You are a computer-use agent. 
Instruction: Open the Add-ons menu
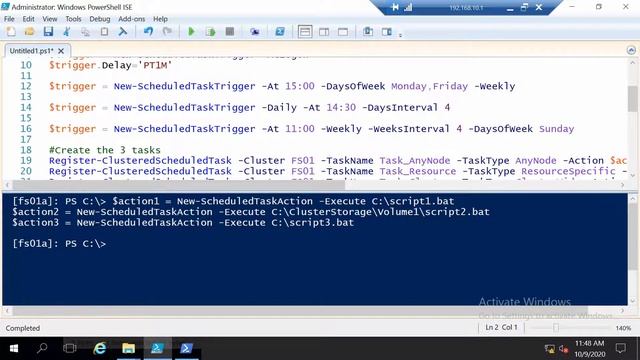tap(131, 19)
